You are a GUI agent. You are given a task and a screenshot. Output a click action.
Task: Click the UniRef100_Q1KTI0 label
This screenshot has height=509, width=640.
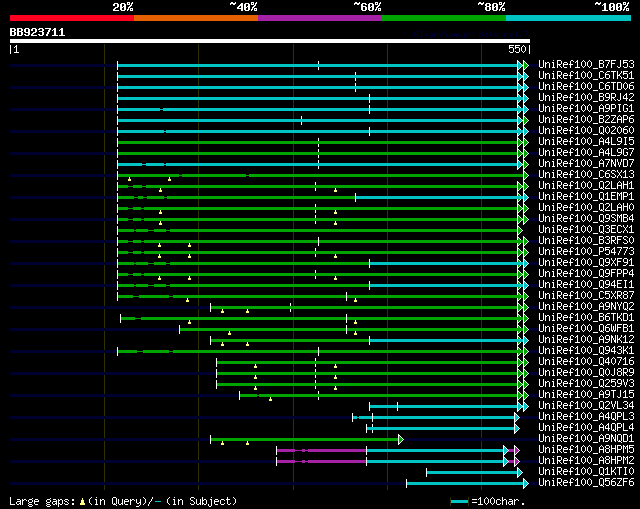(x=586, y=472)
